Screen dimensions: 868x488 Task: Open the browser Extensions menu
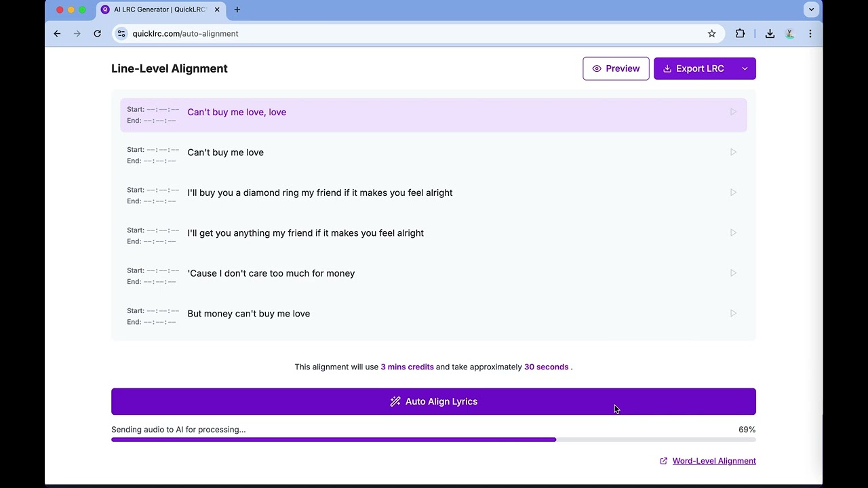coord(740,33)
